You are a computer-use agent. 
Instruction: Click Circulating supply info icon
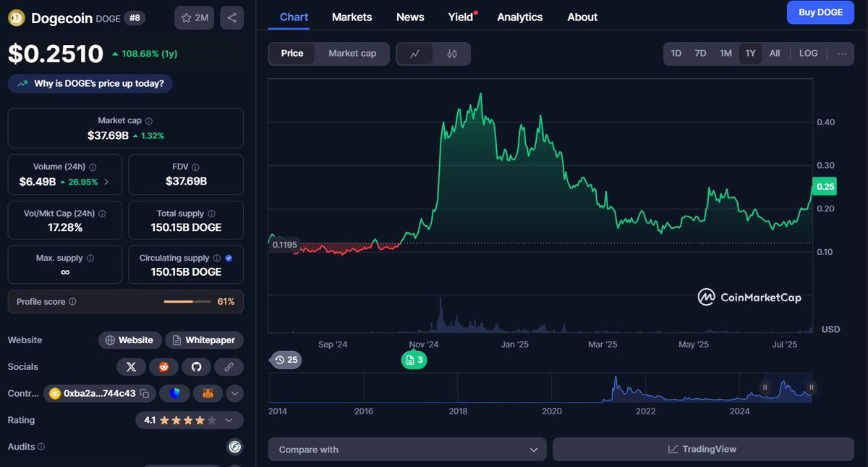216,258
